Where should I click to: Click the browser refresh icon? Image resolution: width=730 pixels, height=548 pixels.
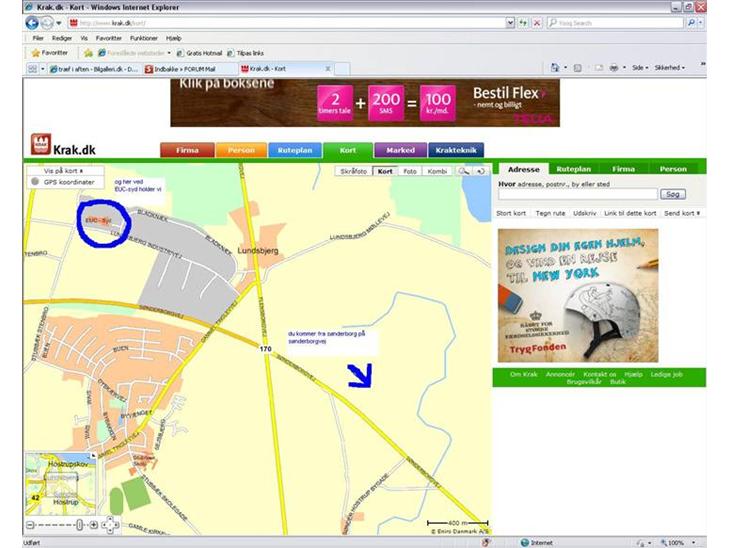pyautogui.click(x=523, y=22)
